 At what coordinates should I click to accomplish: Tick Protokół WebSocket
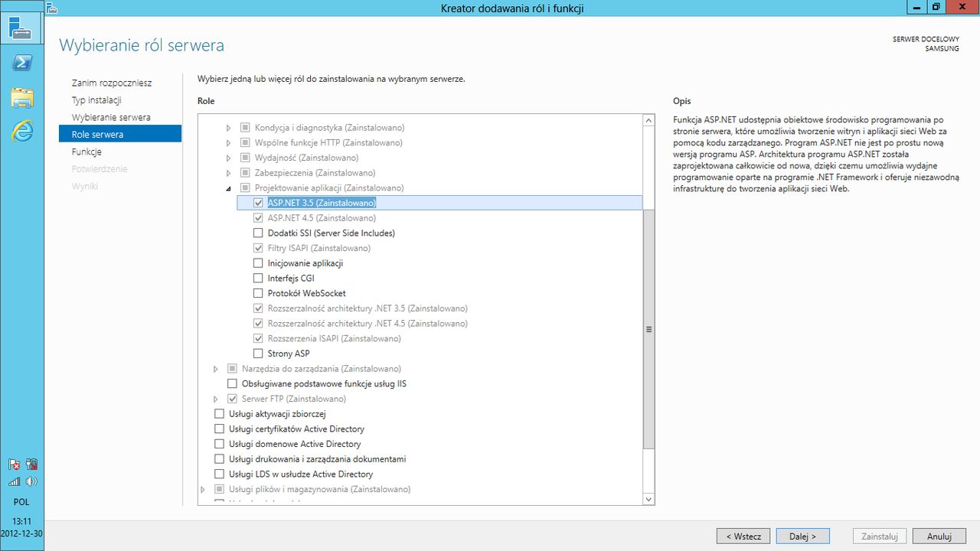click(258, 293)
